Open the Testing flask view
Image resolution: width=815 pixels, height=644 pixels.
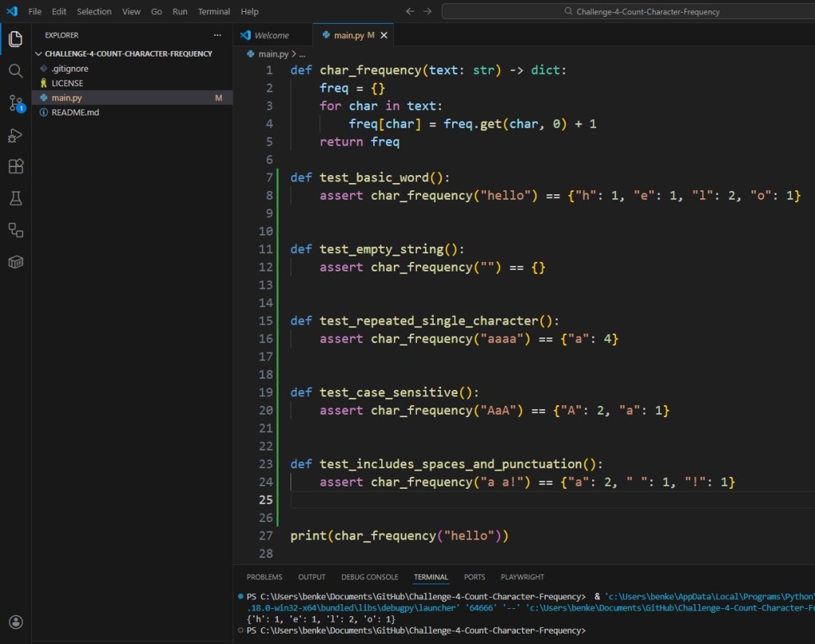[15, 198]
